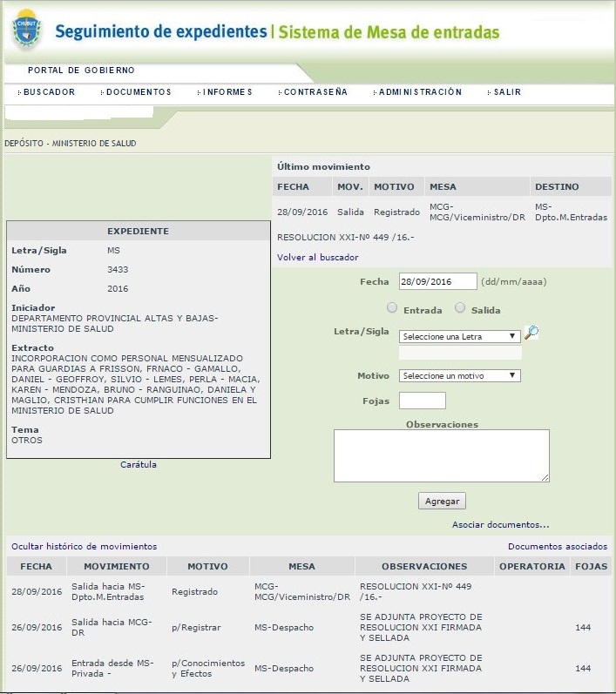616x694 pixels.
Task: Click the Tema value OTROS
Action: 27,441
